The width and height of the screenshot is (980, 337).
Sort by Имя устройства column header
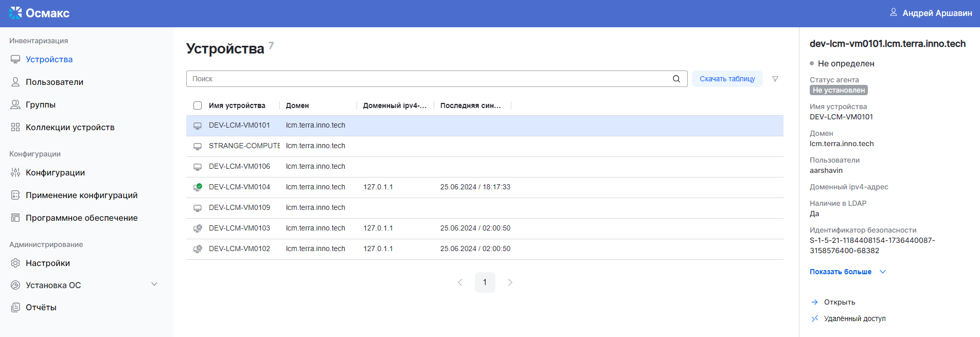(x=237, y=105)
